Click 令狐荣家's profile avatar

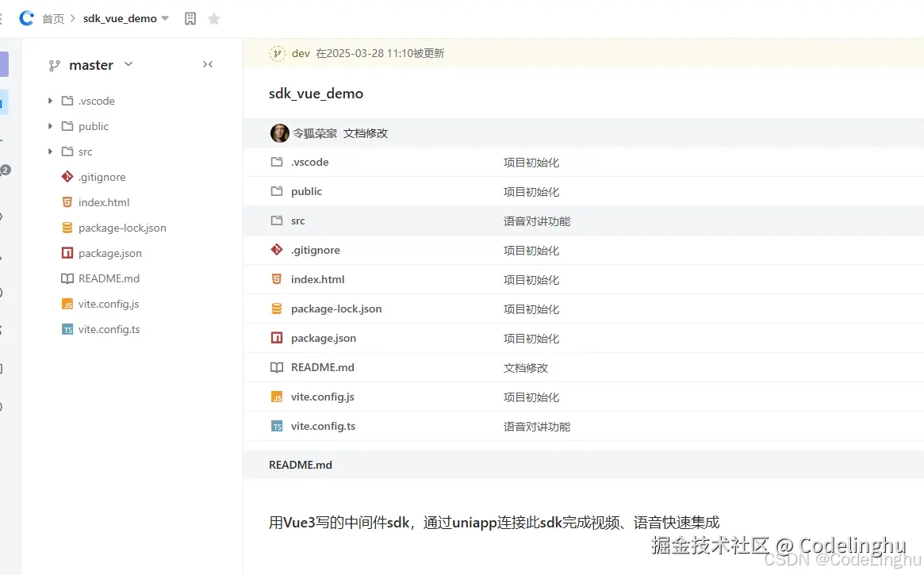pos(279,132)
